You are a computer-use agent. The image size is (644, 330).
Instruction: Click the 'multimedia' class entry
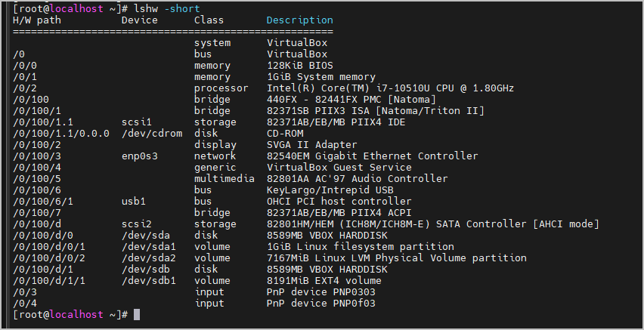pos(224,178)
